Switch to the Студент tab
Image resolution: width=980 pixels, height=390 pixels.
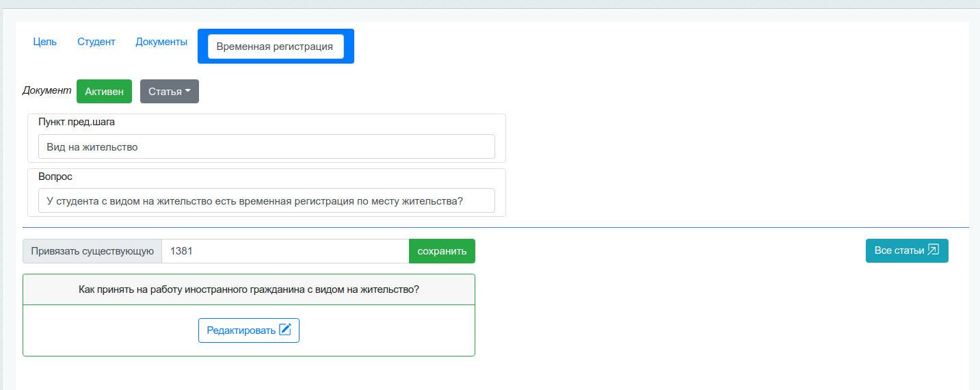pos(96,42)
